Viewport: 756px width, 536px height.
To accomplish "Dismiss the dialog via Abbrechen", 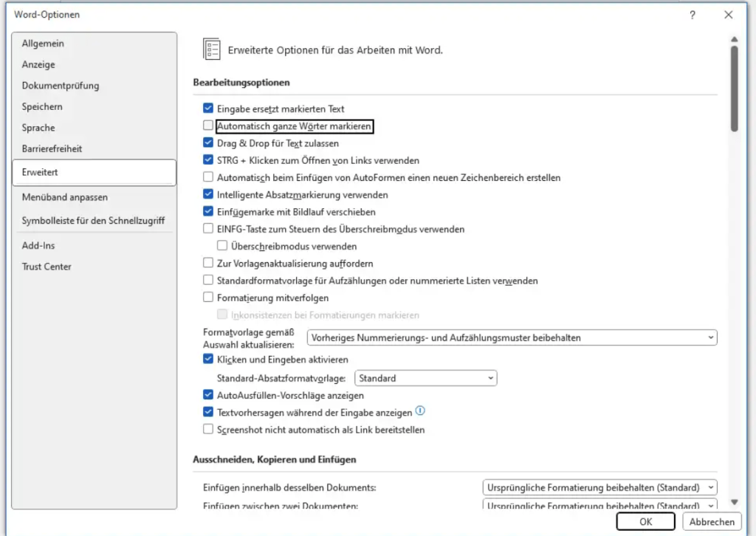I will point(710,521).
